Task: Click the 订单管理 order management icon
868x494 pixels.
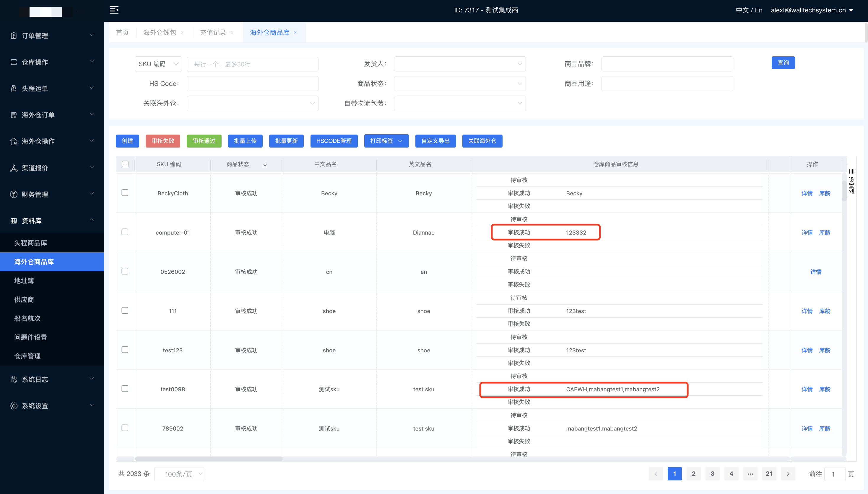Action: [14, 36]
